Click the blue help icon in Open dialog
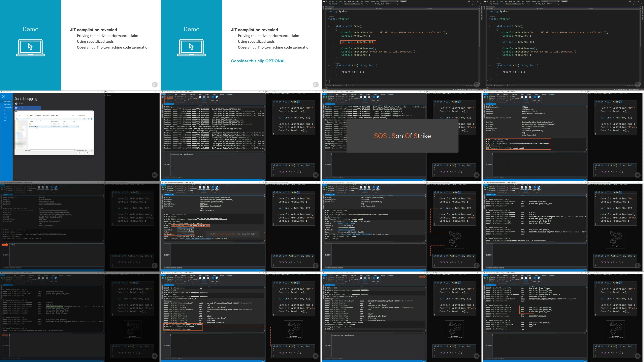 (92, 119)
